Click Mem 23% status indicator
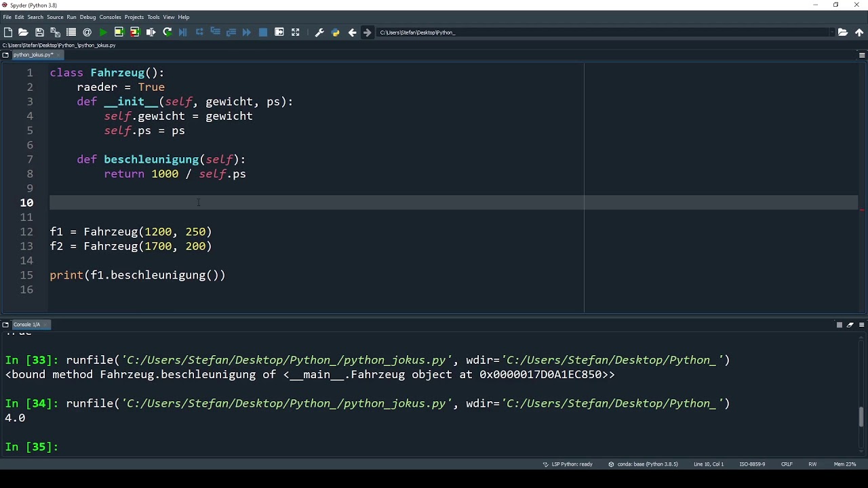 (845, 464)
